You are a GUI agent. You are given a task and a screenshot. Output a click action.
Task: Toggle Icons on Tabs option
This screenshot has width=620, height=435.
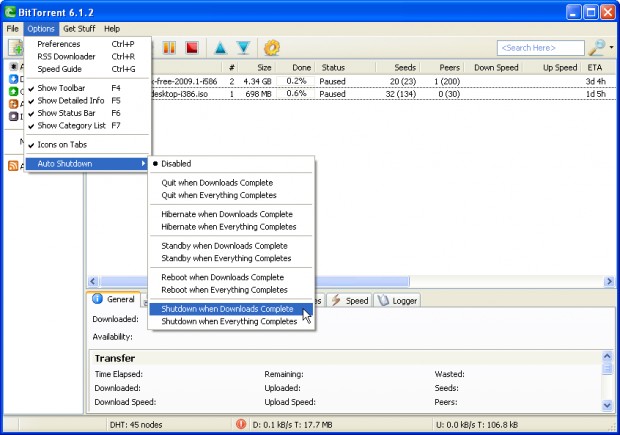[x=88, y=145]
